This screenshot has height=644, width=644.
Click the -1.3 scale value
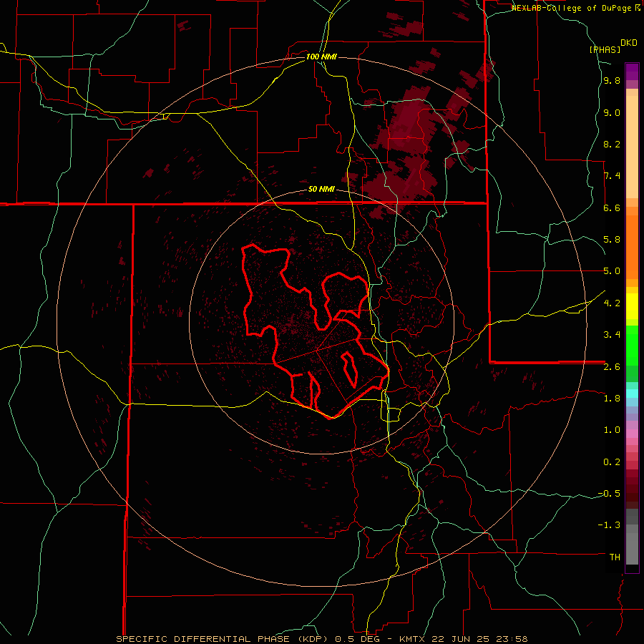pyautogui.click(x=609, y=525)
